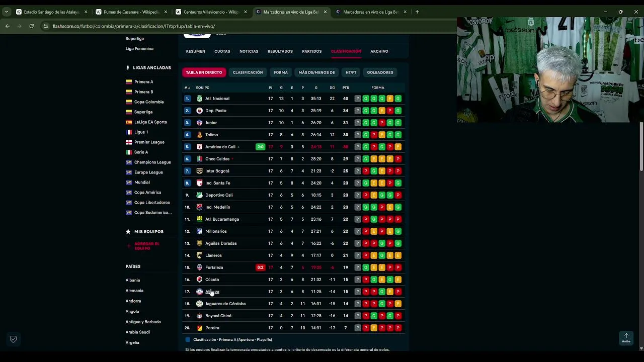This screenshot has height=362, width=644.
Task: Click the Ind. Santa Fe crest
Action: point(199,183)
